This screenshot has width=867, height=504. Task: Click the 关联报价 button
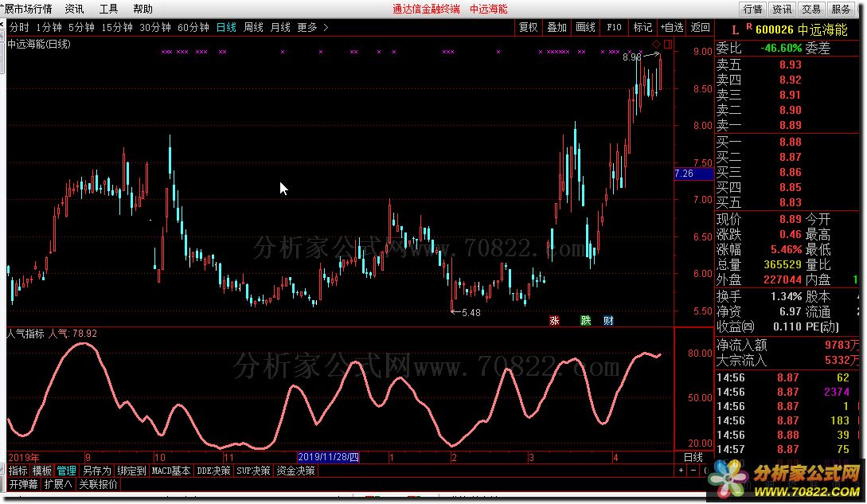coord(99,485)
